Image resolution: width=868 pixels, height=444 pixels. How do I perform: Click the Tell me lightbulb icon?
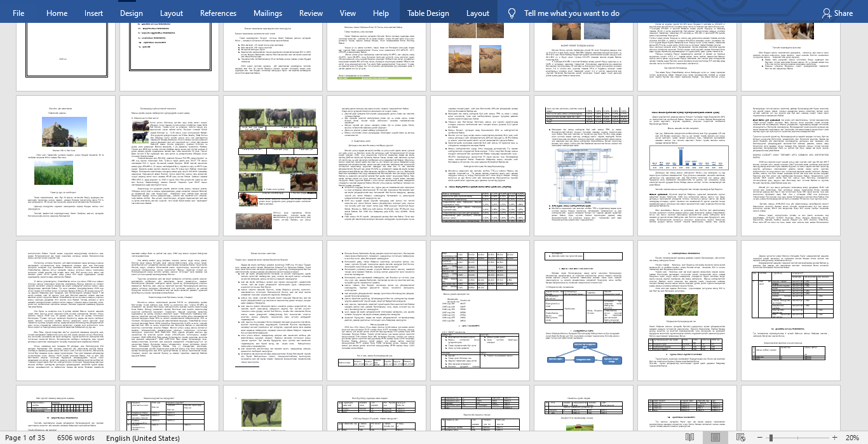point(512,13)
